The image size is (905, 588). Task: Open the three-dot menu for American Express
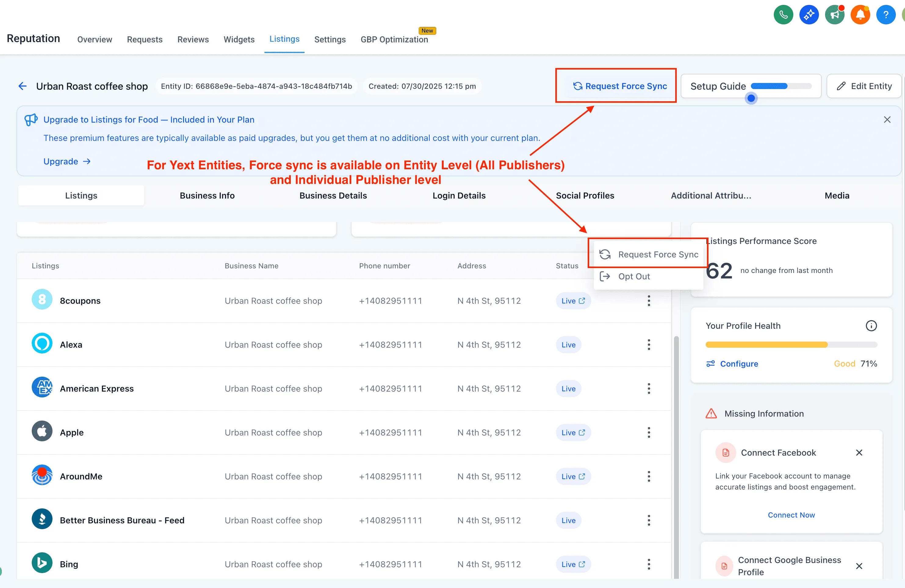tap(649, 389)
